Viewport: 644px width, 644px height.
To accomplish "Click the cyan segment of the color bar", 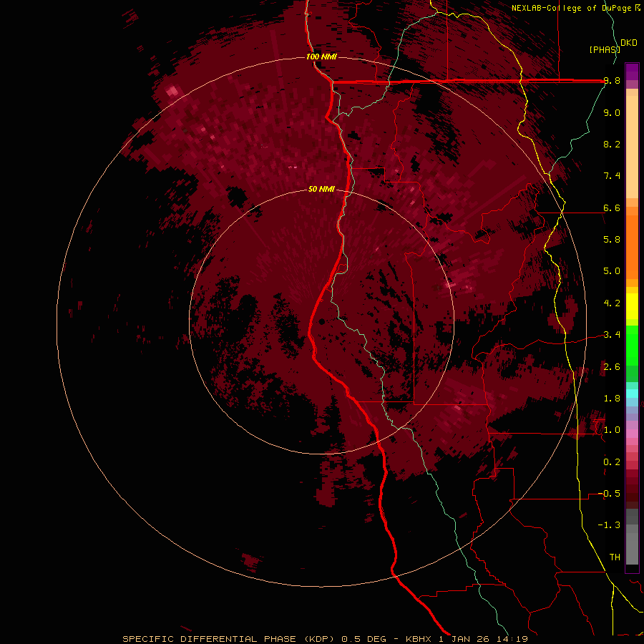I will tap(632, 394).
